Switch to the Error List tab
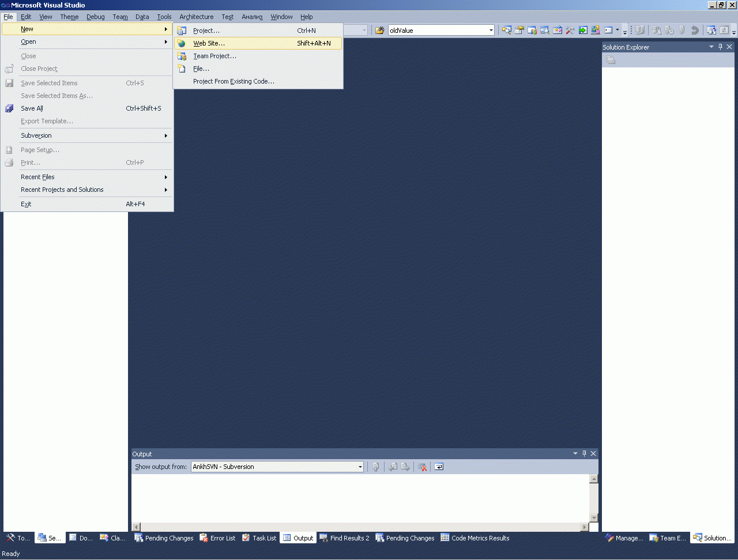738x560 pixels. click(217, 538)
